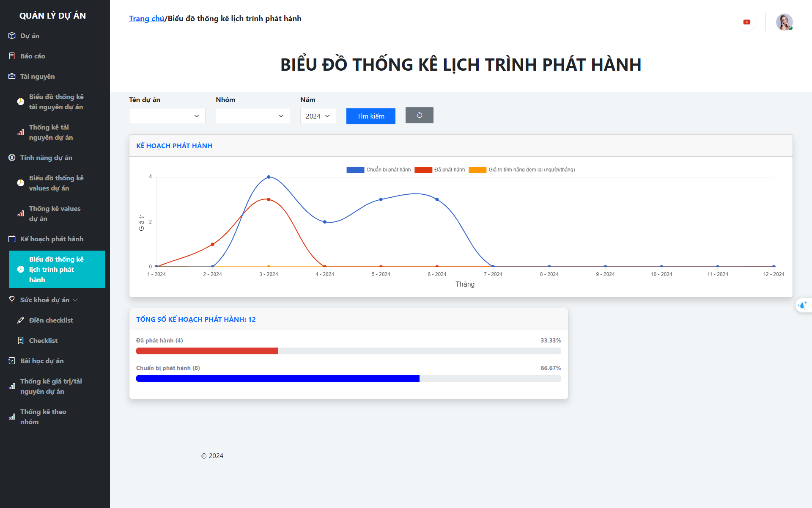
Task: Click the heart icon beside Sức khoẻ dự án
Action: pos(12,300)
